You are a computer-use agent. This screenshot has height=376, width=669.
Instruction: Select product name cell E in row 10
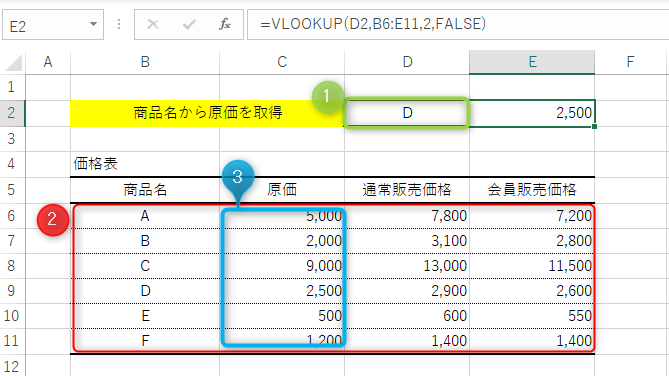pyautogui.click(x=145, y=316)
